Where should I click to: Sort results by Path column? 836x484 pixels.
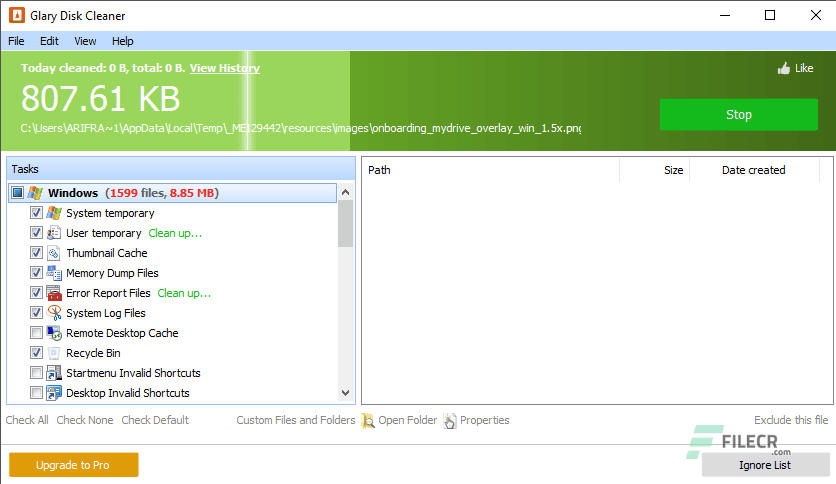[x=490, y=170]
